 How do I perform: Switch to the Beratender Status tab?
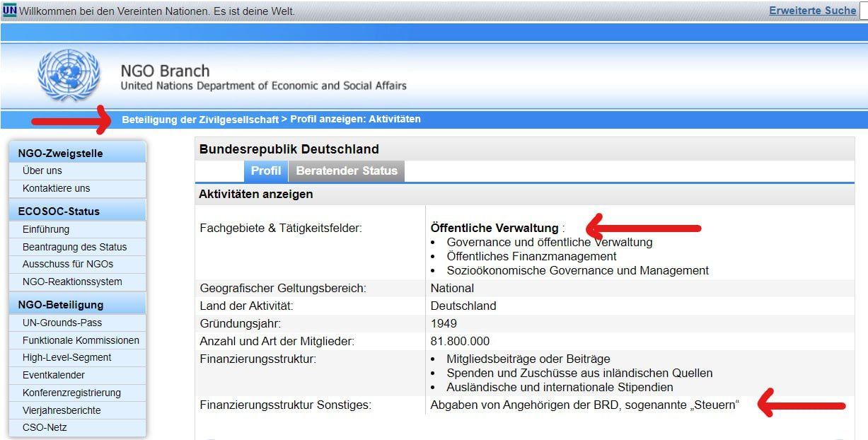click(x=347, y=170)
